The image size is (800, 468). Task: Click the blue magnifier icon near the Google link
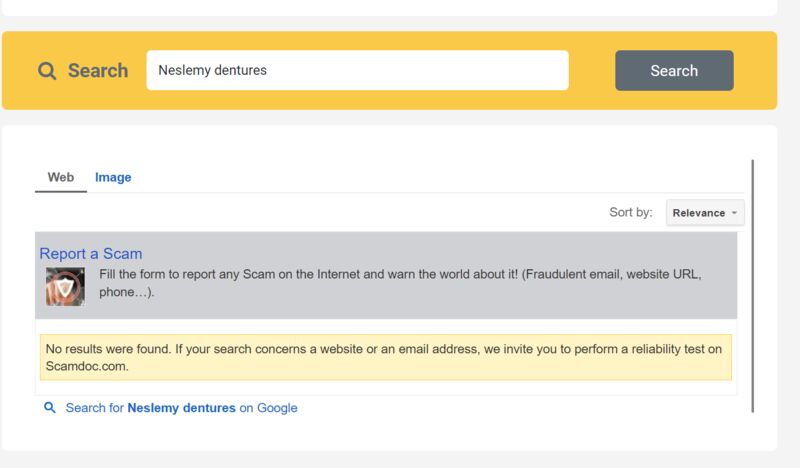pyautogui.click(x=49, y=407)
